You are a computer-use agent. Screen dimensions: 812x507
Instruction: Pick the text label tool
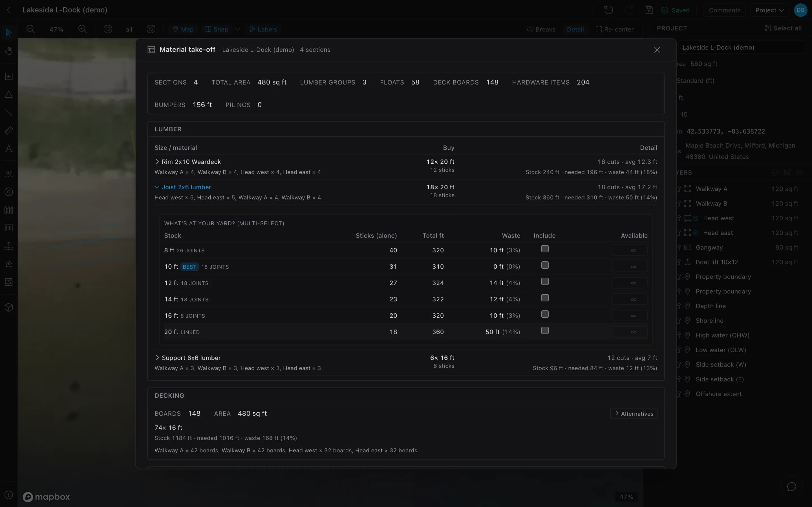click(x=9, y=148)
